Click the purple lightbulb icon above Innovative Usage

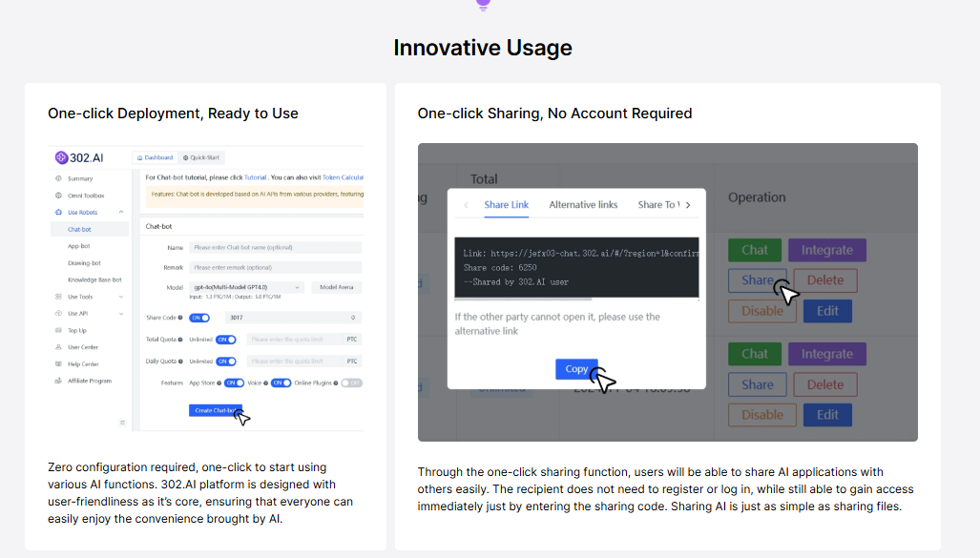[483, 5]
